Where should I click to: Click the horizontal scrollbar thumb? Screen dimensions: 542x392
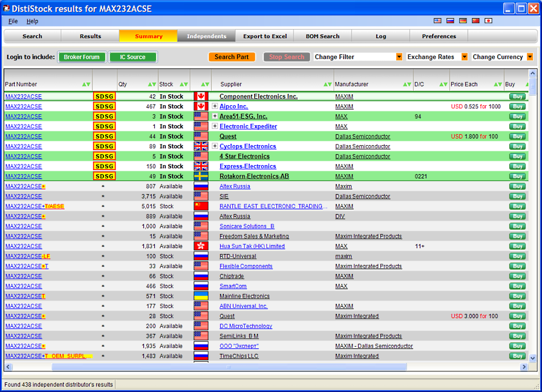coord(229,367)
